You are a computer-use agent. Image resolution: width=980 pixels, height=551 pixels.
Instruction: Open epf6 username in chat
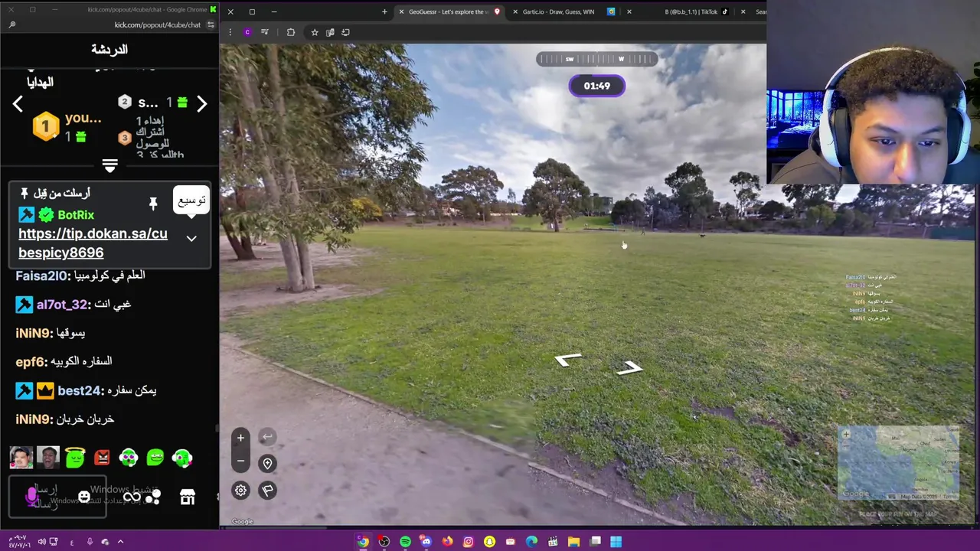pyautogui.click(x=31, y=361)
